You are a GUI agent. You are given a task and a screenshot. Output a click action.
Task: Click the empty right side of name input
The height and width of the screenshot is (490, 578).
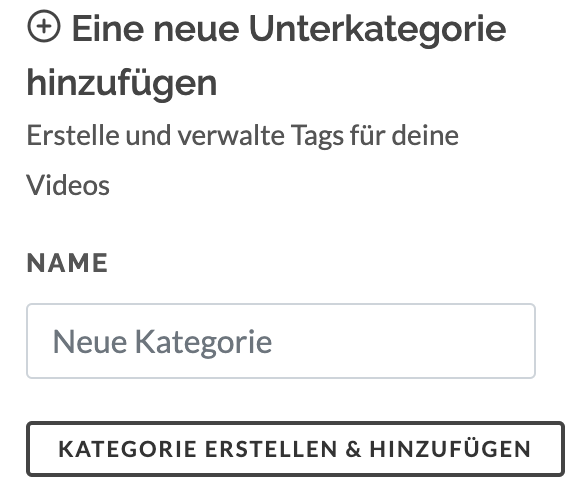(405, 341)
